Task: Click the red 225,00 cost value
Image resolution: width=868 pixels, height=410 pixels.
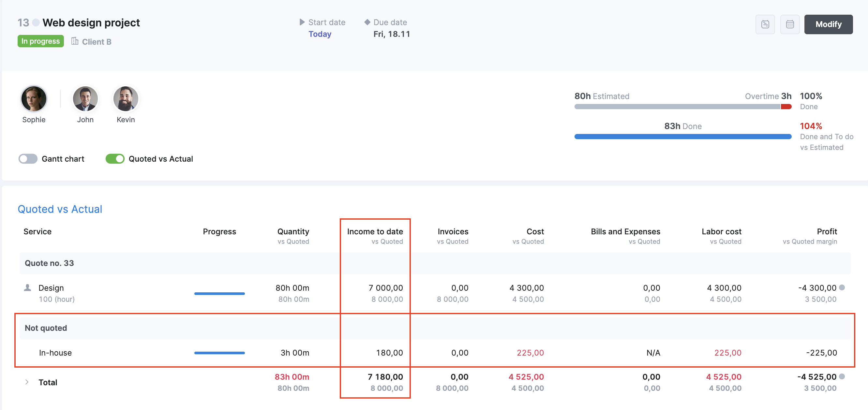Action: pos(530,353)
